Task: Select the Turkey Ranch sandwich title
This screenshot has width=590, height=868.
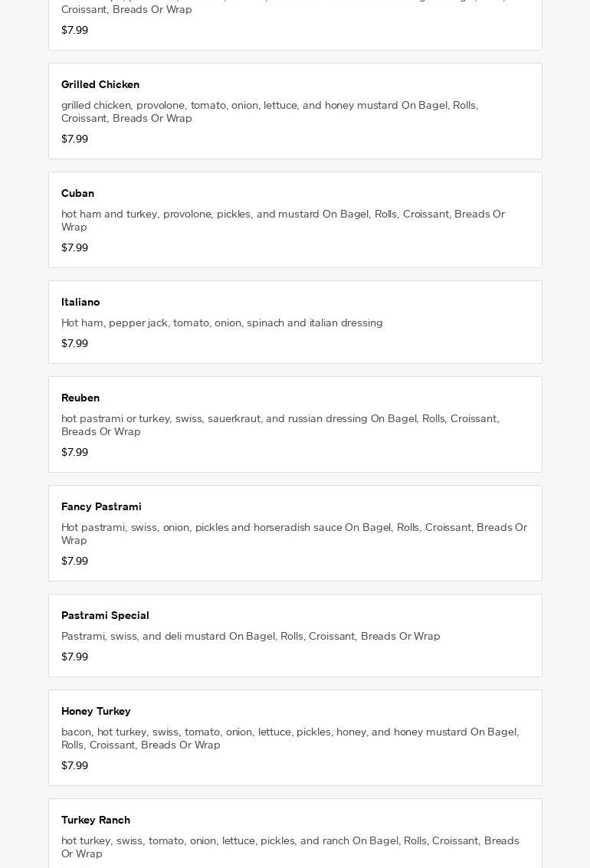Action: pos(96,820)
